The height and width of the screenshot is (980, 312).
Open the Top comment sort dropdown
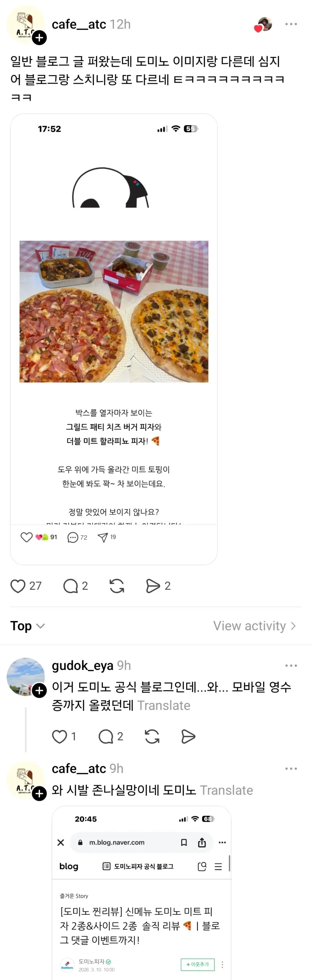pyautogui.click(x=27, y=626)
